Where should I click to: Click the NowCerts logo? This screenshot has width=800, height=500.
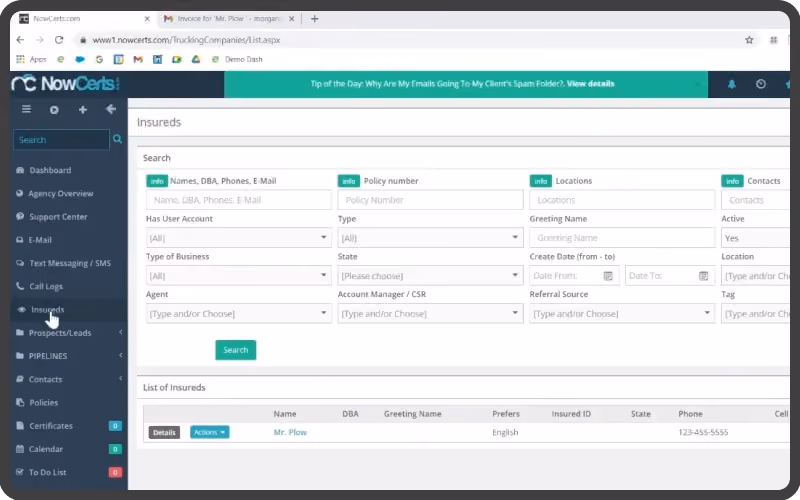[x=65, y=84]
